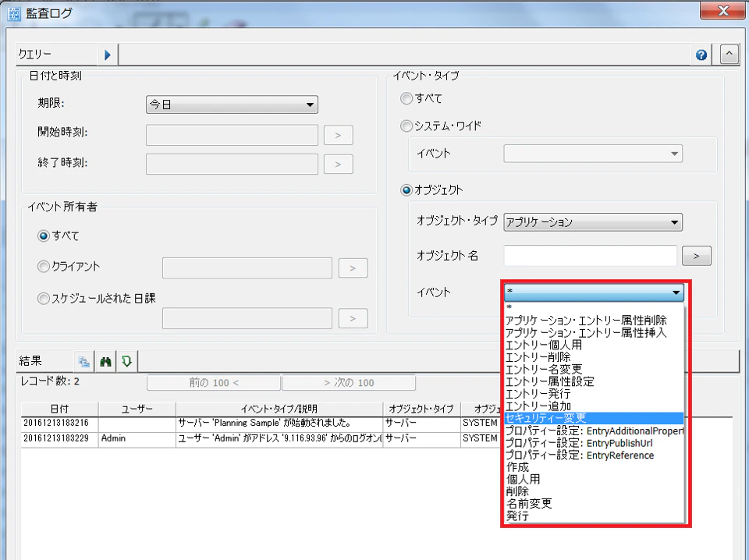Select the システム・ワイド radio button

click(x=406, y=126)
